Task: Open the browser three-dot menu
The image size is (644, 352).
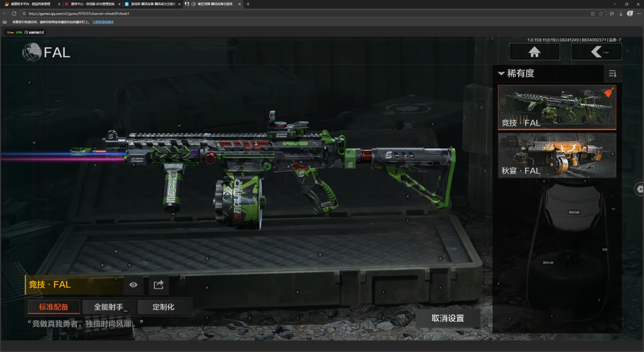Action: coord(639,14)
